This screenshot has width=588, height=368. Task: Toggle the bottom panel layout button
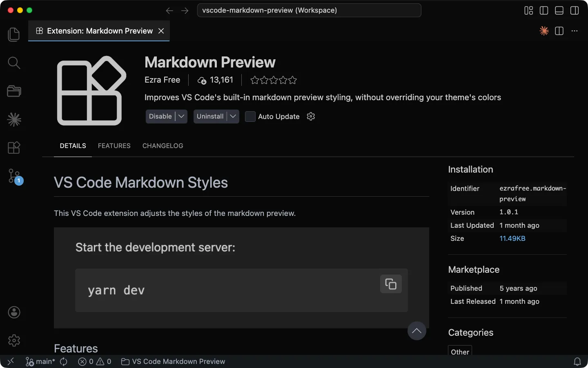(559, 11)
